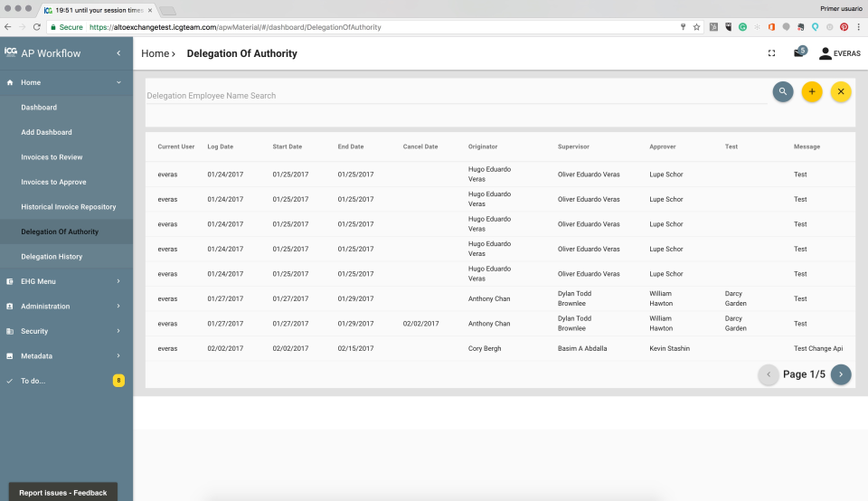Click Page 1/5 indicator text
Viewport: 868px width, 501px height.
point(804,374)
